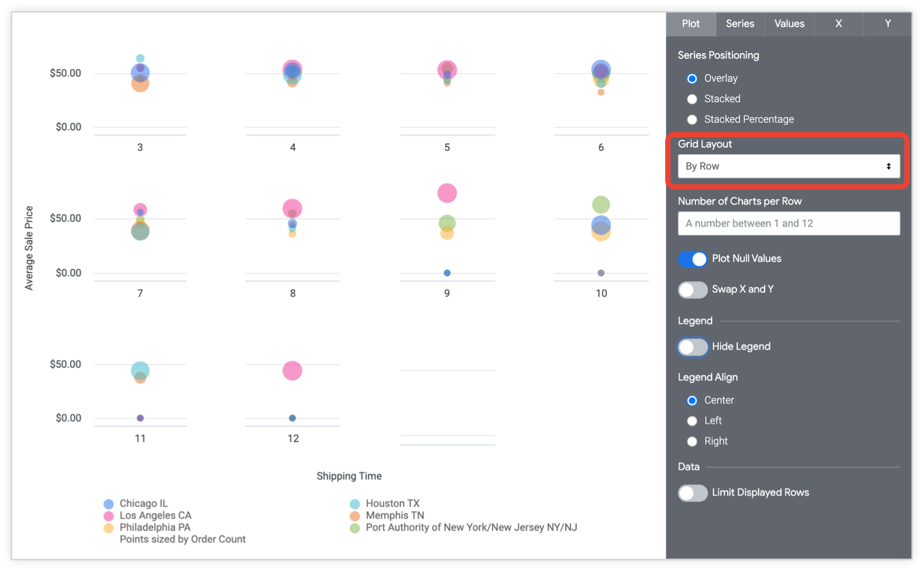The image size is (924, 571).
Task: Turn on Hide Legend switch
Action: coord(693,347)
